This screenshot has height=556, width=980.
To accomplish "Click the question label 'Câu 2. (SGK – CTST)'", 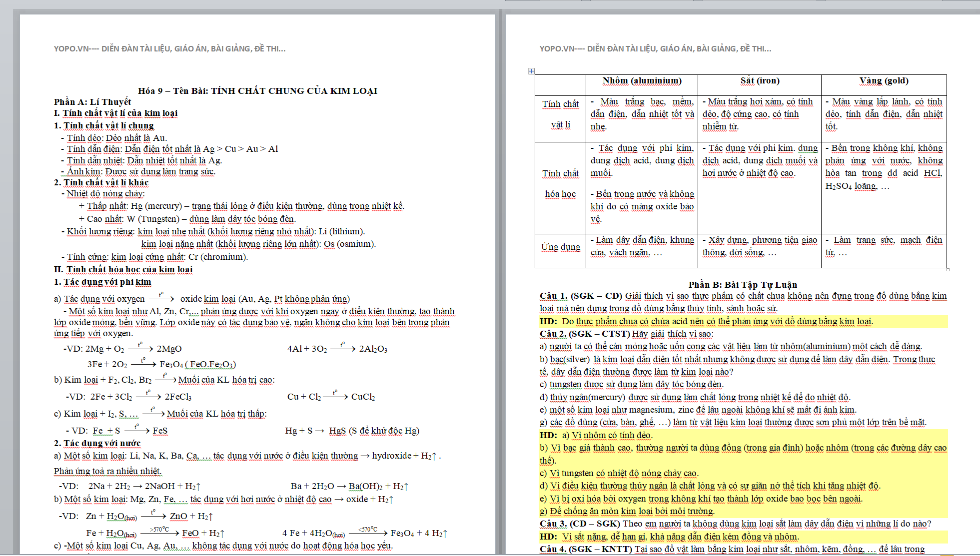I will point(585,334).
